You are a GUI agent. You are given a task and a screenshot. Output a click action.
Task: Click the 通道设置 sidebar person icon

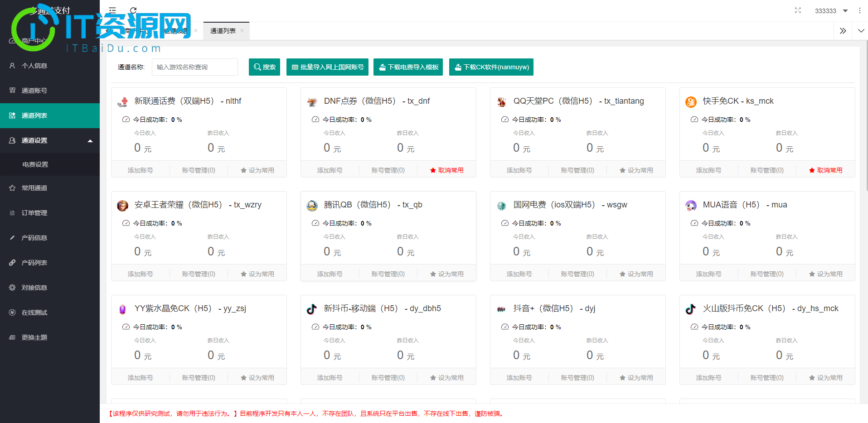click(x=12, y=140)
